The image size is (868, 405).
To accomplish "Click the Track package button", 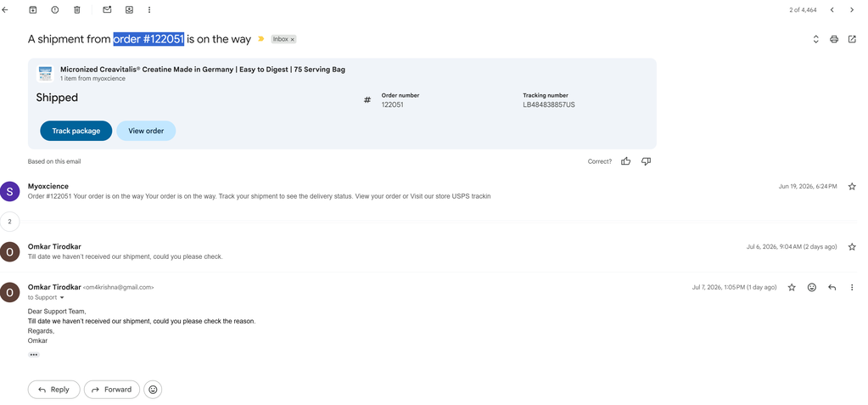I will [x=76, y=131].
